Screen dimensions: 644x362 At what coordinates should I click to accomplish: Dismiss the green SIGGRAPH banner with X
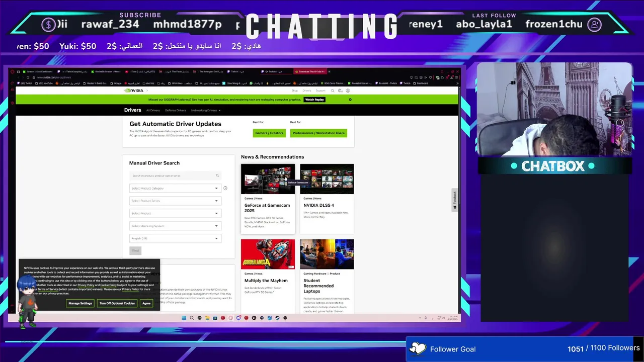point(350,100)
